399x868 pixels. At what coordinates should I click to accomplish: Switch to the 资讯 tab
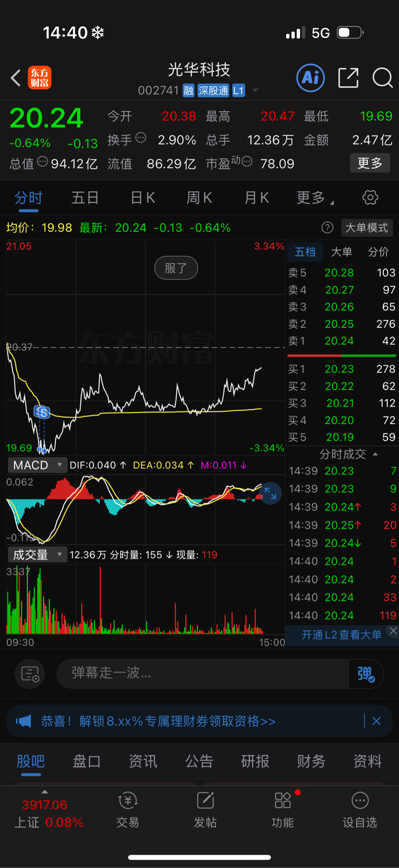pyautogui.click(x=143, y=761)
